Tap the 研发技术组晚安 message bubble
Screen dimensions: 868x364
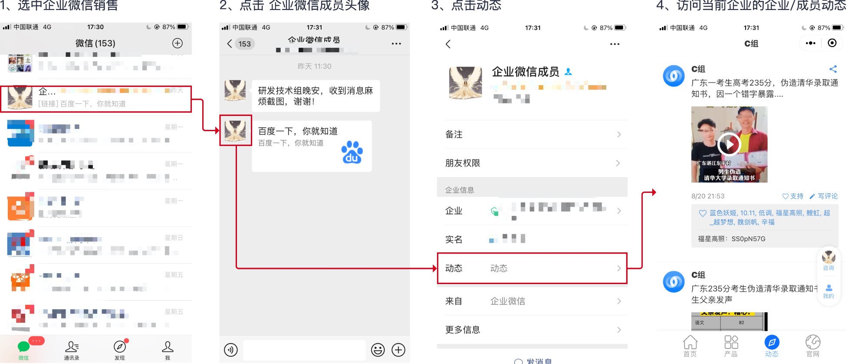[x=316, y=96]
